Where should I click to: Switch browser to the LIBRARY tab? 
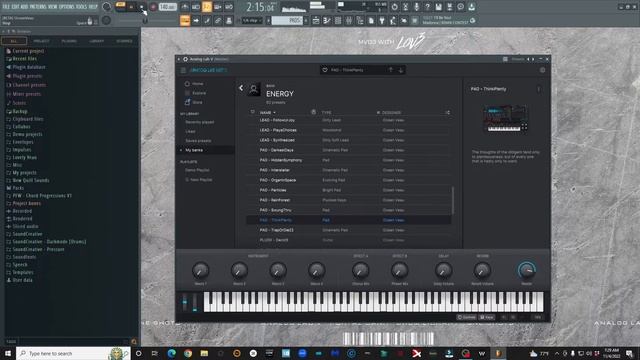click(97, 41)
